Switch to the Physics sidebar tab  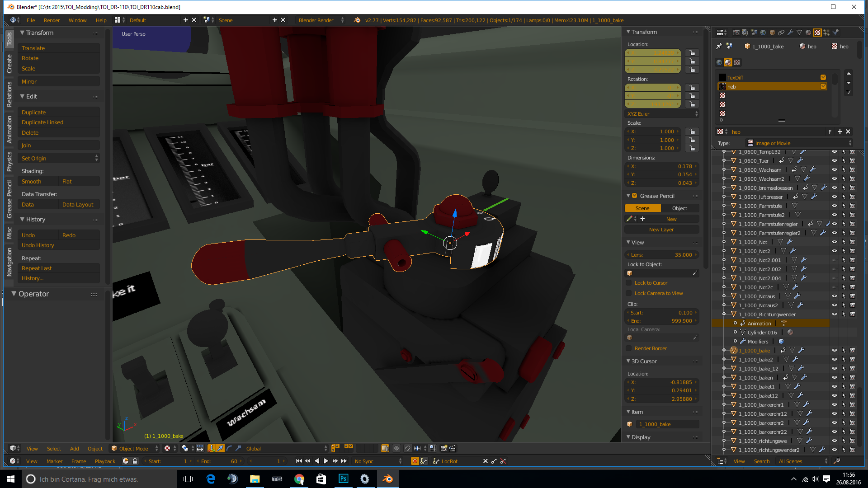9,161
